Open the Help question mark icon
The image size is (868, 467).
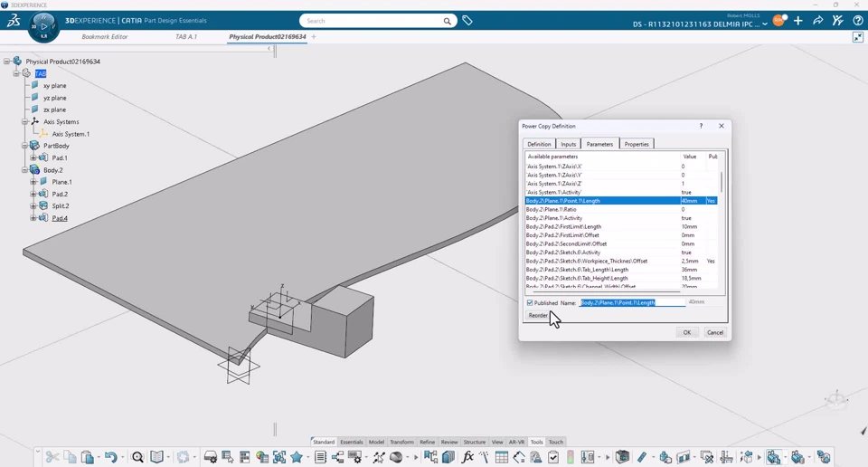858,21
